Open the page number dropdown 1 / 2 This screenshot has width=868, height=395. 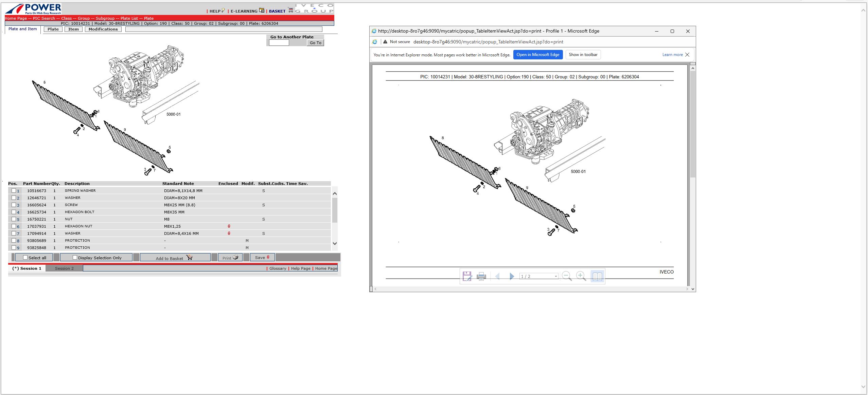click(x=539, y=276)
